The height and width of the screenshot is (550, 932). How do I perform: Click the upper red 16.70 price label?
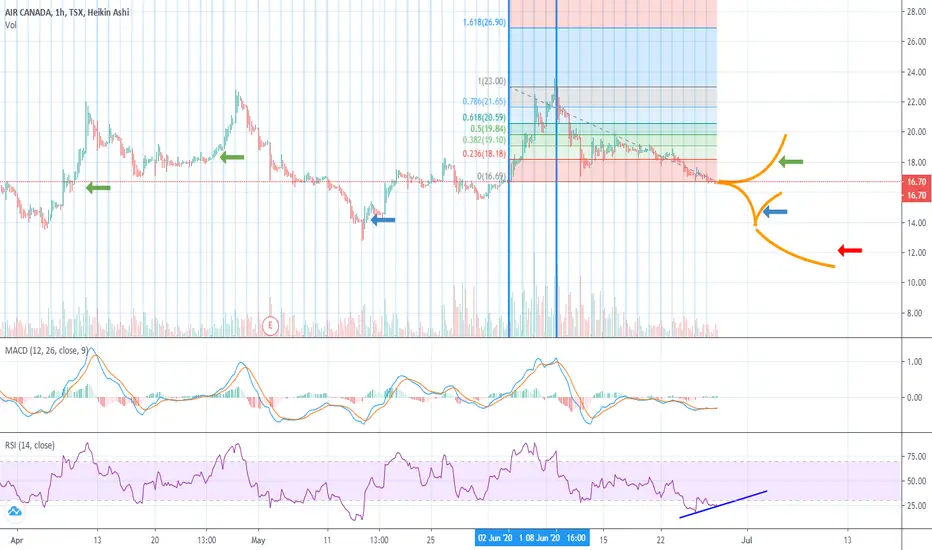pyautogui.click(x=916, y=182)
